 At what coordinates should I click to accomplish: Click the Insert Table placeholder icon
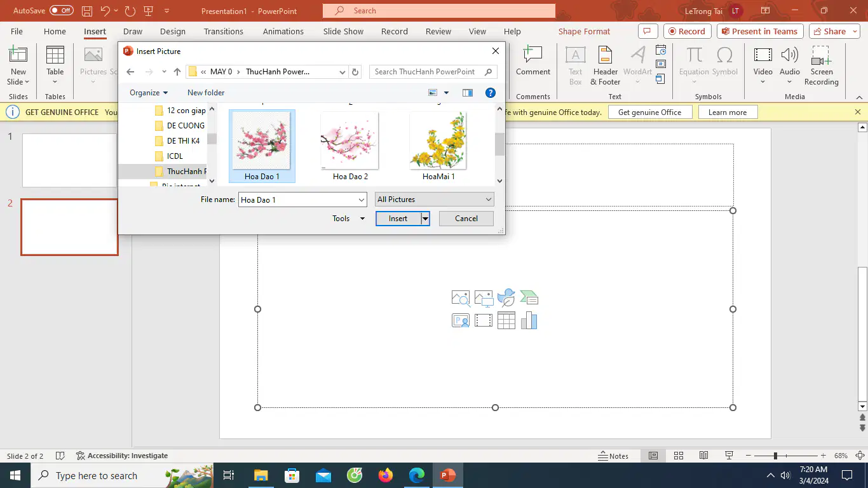[x=506, y=321]
